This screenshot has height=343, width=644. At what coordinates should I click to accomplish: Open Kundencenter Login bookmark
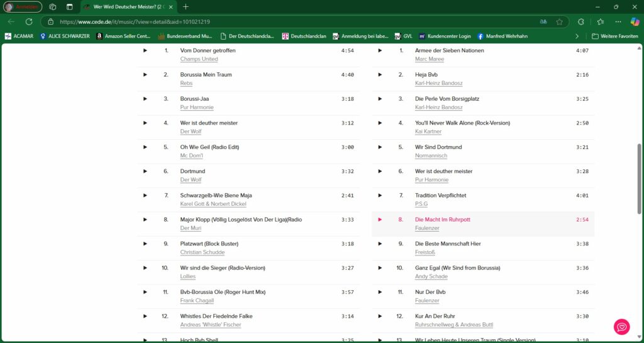point(445,36)
